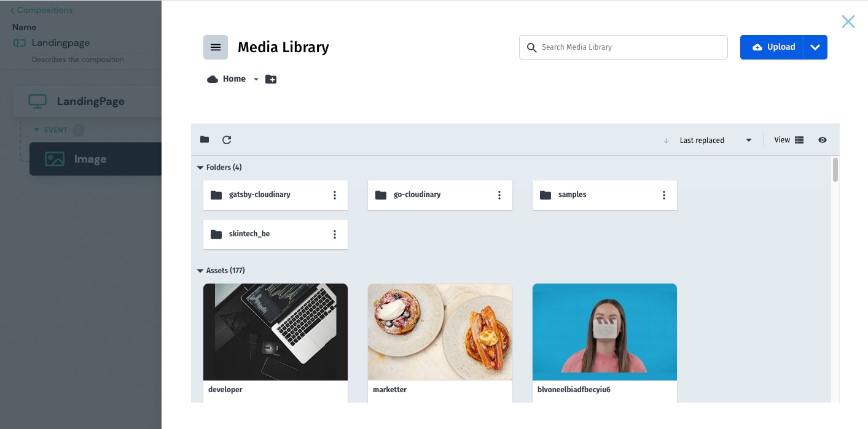Collapse the EVENT group
The image size is (868, 429).
(x=36, y=130)
